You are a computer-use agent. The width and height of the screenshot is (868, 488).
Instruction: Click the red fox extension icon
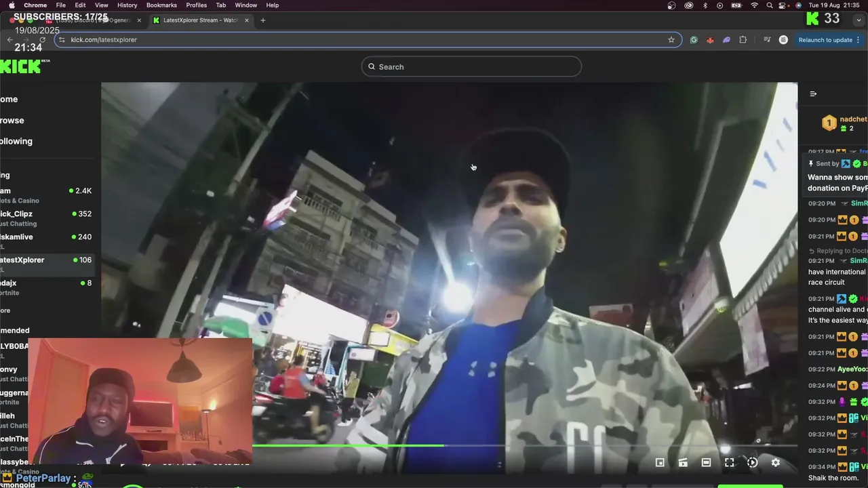point(710,40)
